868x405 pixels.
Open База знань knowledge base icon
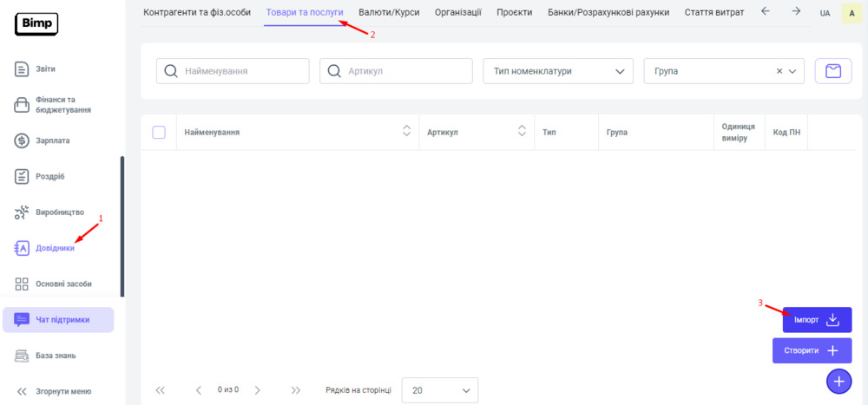tap(23, 356)
